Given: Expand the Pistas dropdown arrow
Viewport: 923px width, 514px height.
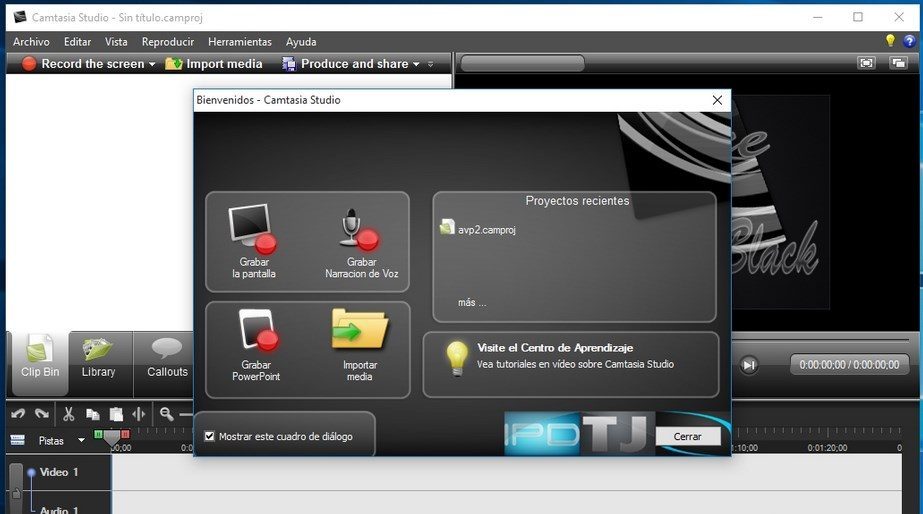Looking at the screenshot, I should click(x=81, y=440).
